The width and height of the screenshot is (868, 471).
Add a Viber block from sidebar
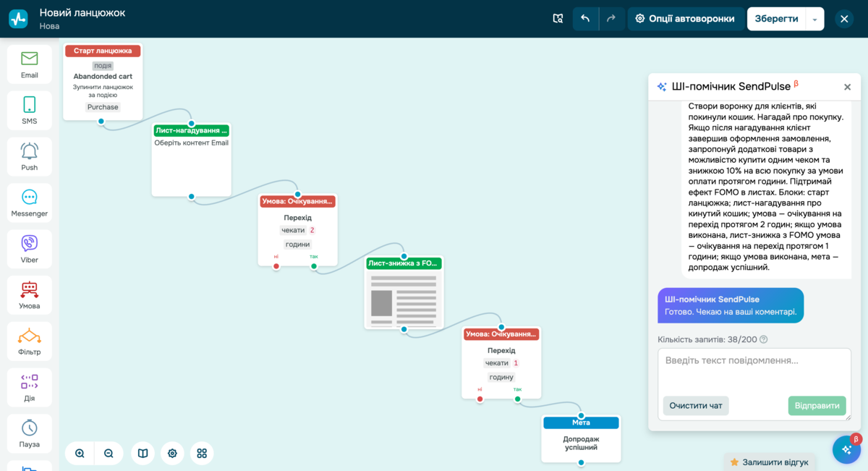pos(30,250)
